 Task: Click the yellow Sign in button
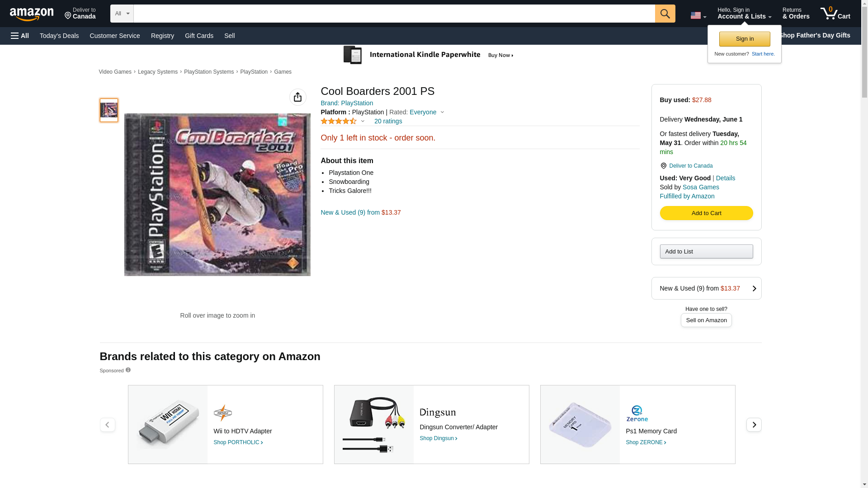click(745, 39)
